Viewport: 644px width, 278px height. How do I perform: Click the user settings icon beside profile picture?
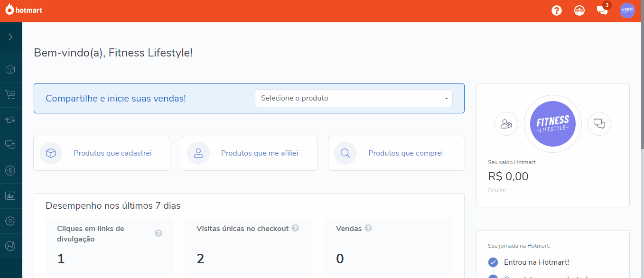pos(506,124)
